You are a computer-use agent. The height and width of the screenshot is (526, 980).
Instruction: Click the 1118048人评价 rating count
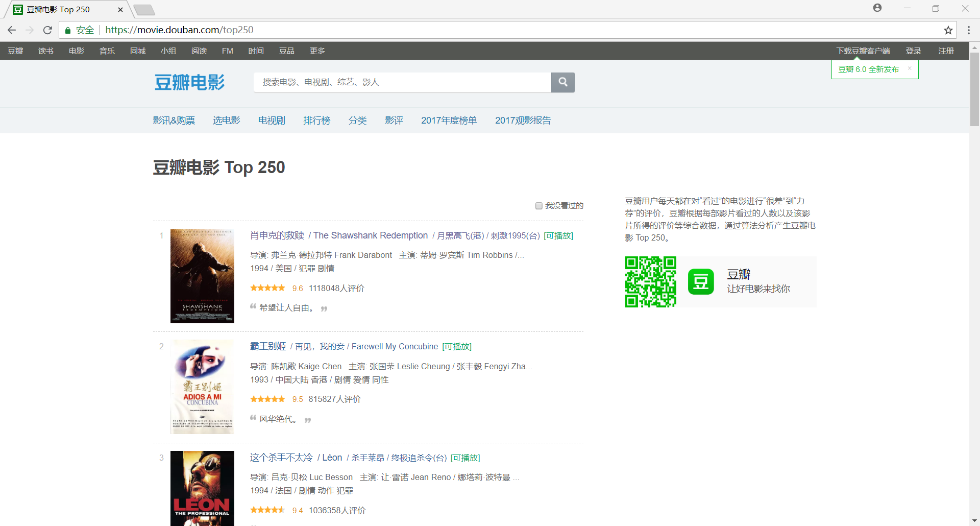[x=336, y=288]
